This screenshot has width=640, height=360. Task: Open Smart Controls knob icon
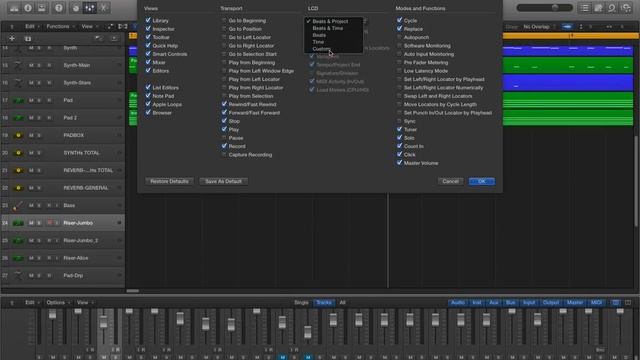(x=76, y=8)
